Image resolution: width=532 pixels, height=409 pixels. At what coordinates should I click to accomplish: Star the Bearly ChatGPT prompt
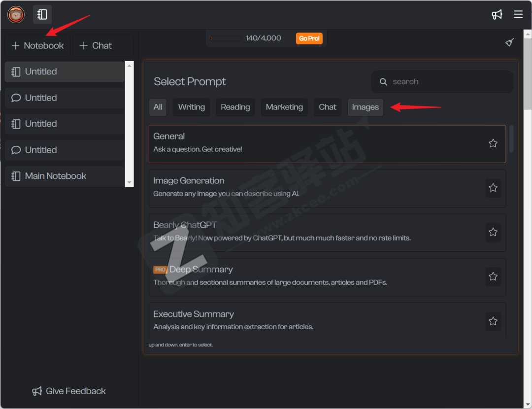(x=493, y=232)
